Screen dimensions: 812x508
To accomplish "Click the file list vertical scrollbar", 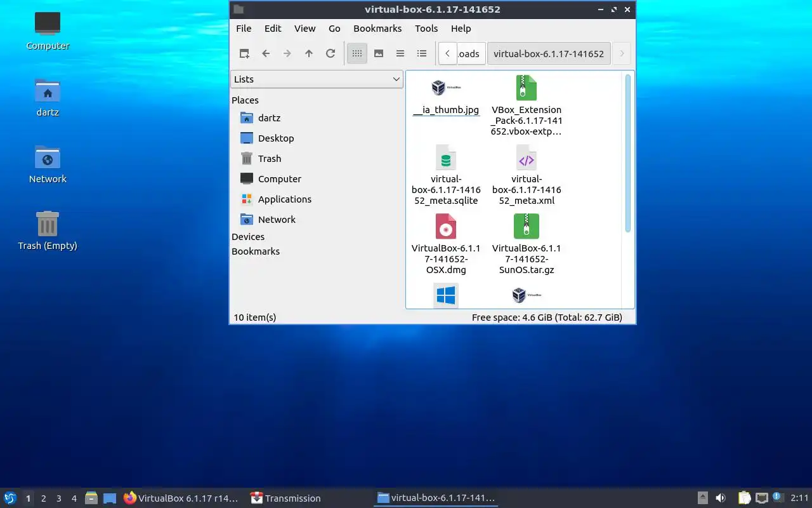I will click(628, 154).
